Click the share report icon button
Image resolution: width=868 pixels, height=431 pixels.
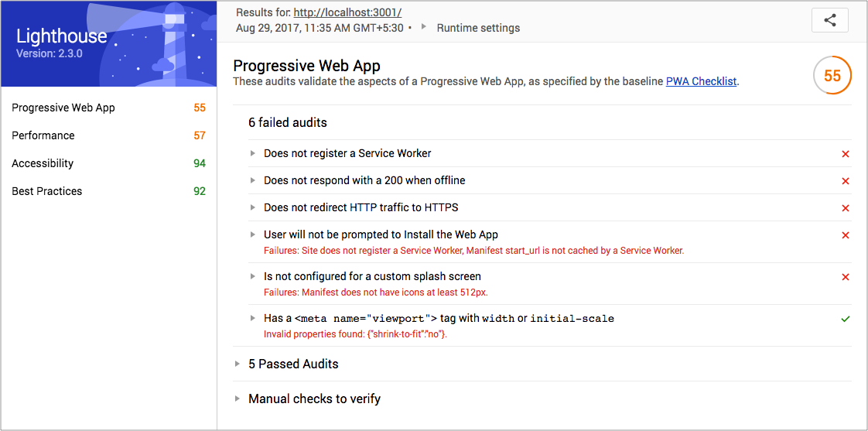click(829, 20)
